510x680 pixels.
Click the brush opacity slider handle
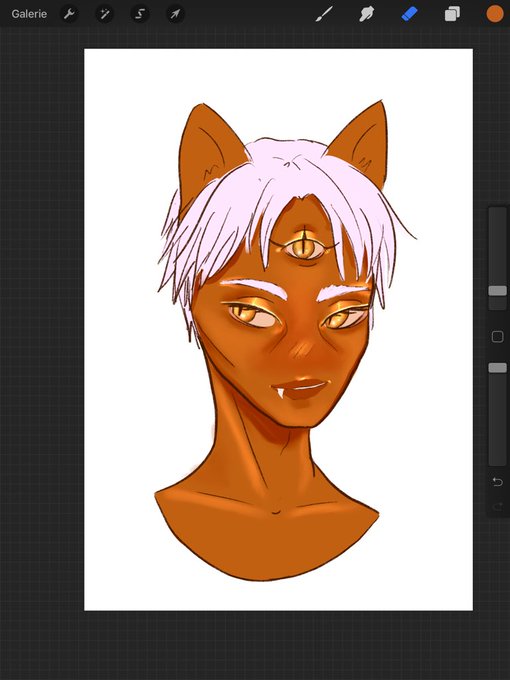point(497,368)
